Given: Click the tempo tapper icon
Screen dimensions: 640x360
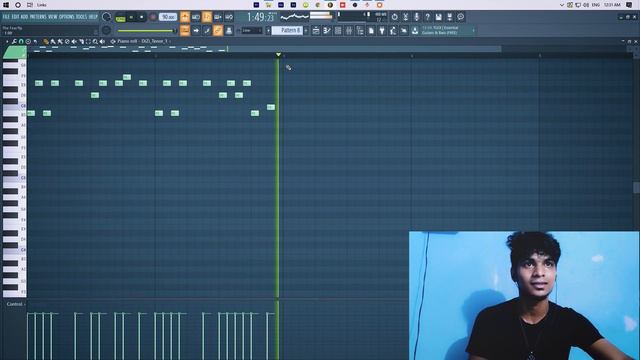Looking at the screenshot, I should coord(393,31).
